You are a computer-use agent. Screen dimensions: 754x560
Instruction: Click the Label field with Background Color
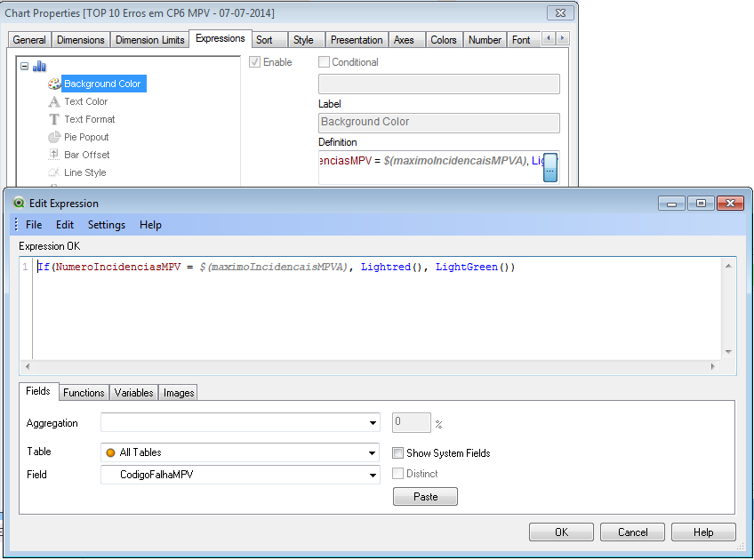[x=439, y=123]
